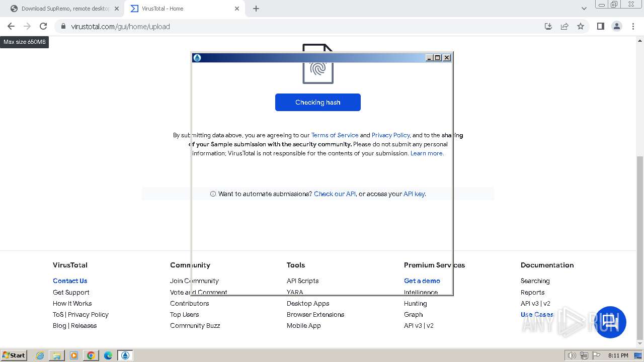Select the VirusTotal - Home tab
Viewport: 644px width, 362px height.
coord(185,9)
